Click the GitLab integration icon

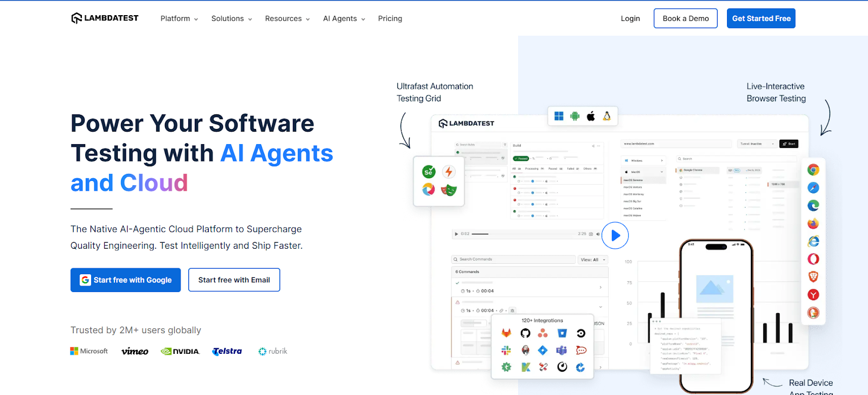506,333
